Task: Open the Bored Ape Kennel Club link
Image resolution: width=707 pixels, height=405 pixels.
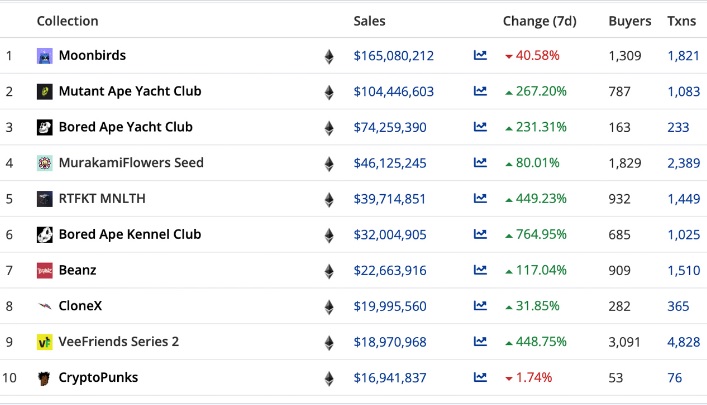Action: pos(130,234)
